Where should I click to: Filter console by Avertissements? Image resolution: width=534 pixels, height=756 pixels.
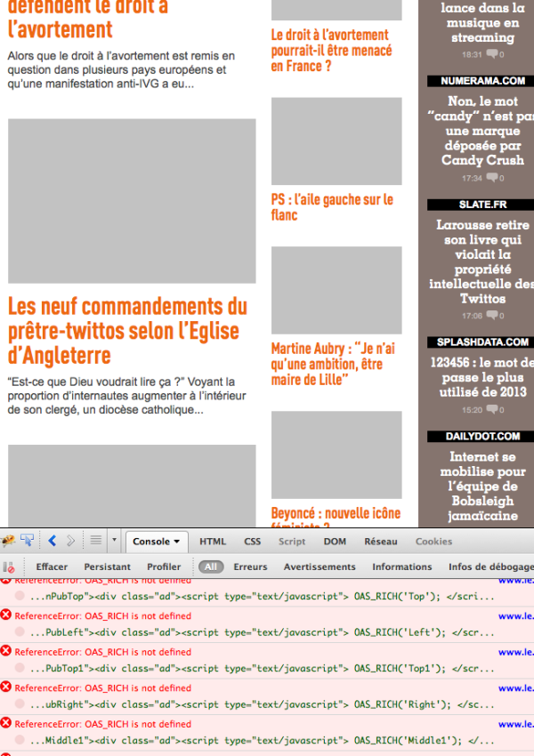click(320, 567)
